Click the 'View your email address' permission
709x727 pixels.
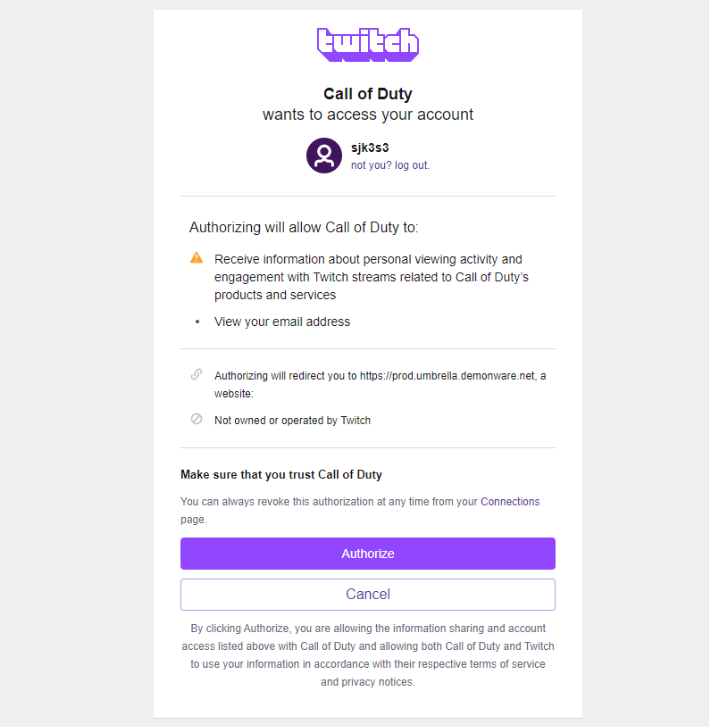282,322
